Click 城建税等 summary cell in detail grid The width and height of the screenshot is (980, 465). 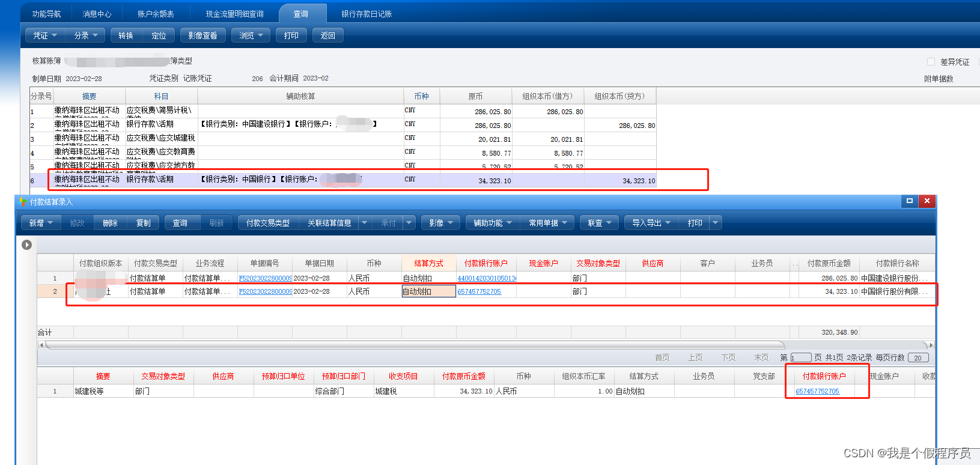coord(103,391)
